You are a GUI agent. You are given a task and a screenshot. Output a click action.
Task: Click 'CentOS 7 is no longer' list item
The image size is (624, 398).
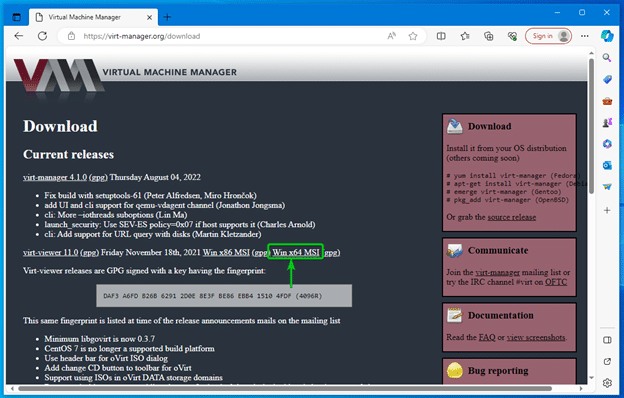129,349
